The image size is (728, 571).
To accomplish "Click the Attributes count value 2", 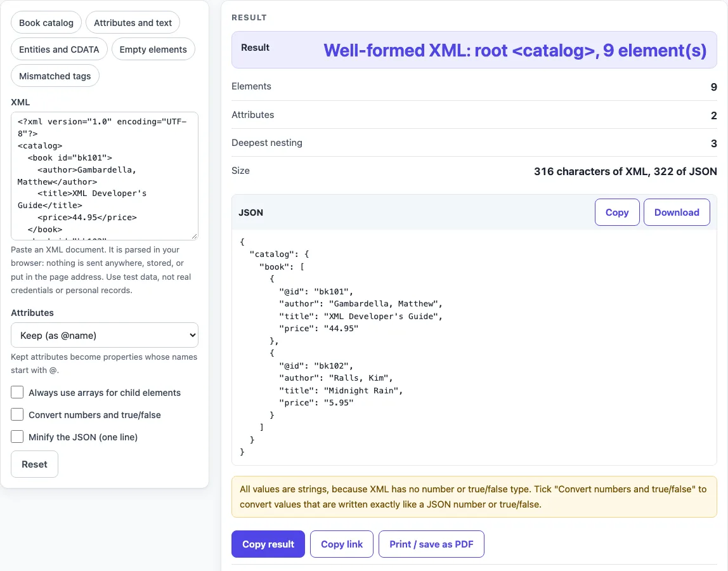I will coord(713,115).
